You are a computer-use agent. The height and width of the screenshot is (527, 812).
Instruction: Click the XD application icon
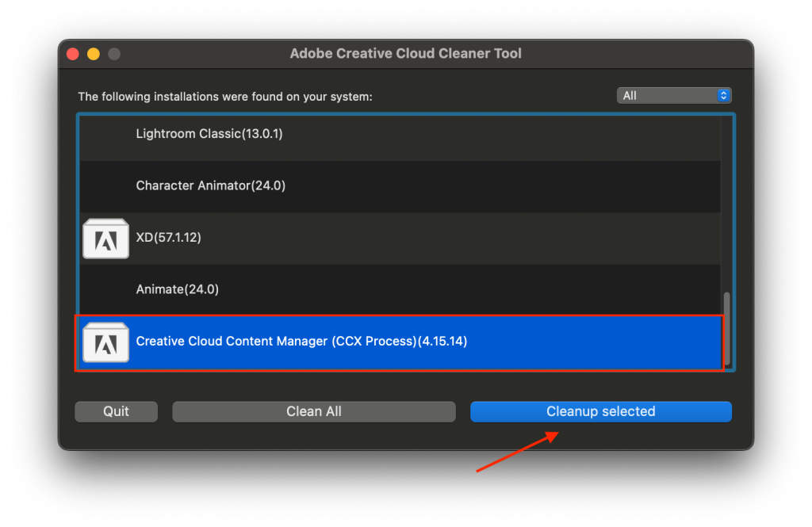click(x=105, y=238)
